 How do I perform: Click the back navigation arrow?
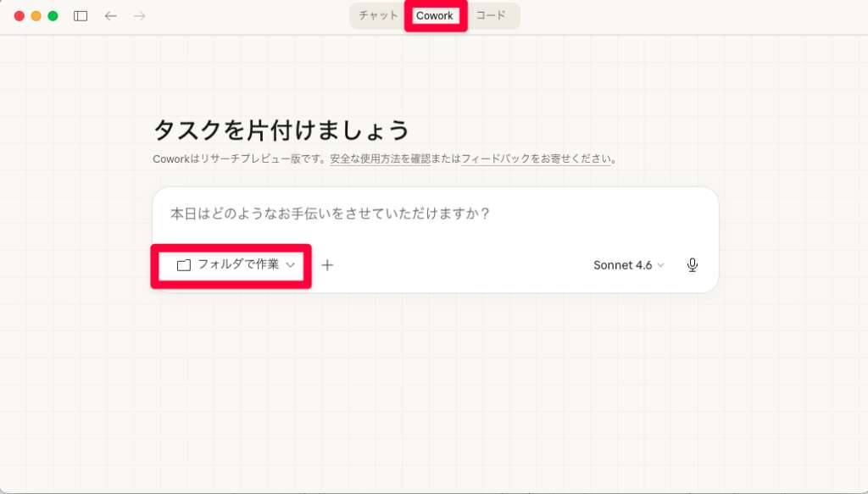[109, 15]
